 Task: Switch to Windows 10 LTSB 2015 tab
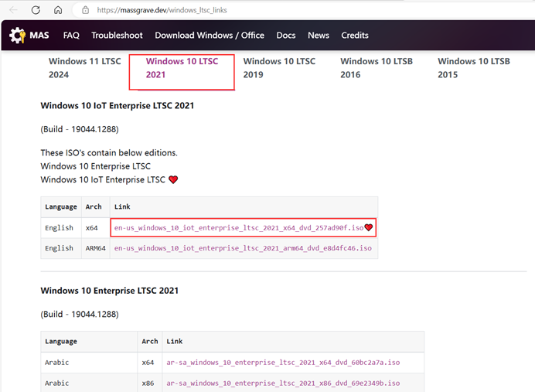(x=474, y=68)
